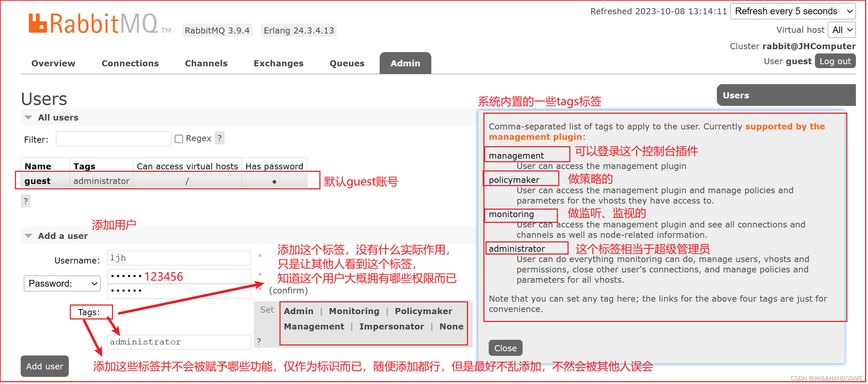
Task: Open the Regex filter help question mark
Action: click(220, 138)
